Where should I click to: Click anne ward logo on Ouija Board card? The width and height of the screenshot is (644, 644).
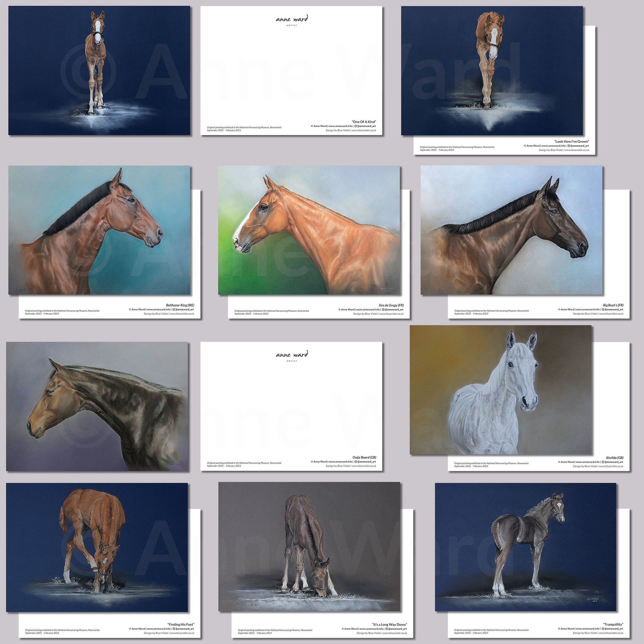pyautogui.click(x=292, y=356)
